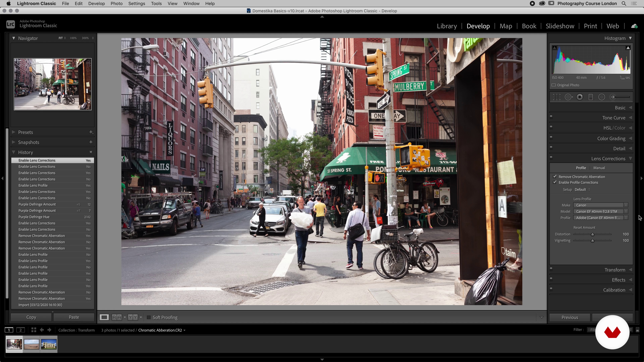Click the Copy settings button
The width and height of the screenshot is (644, 362).
click(x=31, y=317)
